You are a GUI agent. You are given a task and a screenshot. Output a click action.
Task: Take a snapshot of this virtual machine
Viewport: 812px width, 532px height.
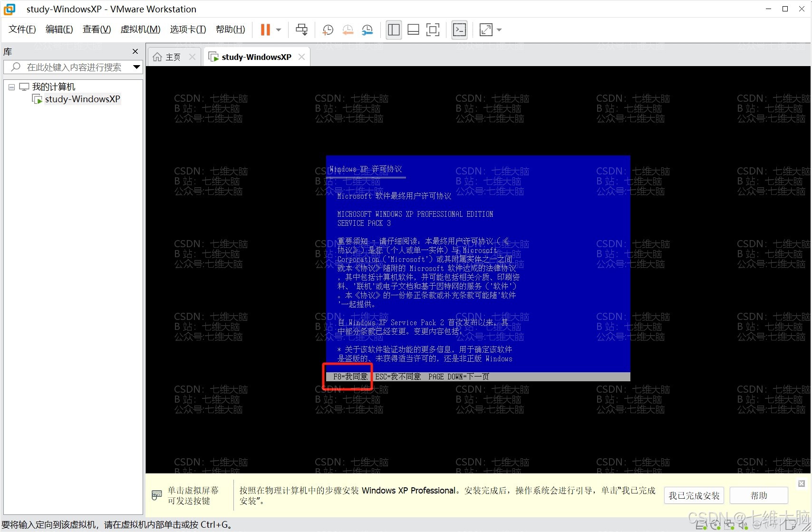coord(328,30)
